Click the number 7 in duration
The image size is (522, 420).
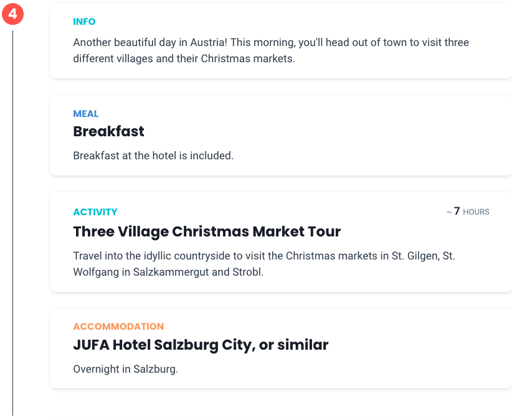click(457, 211)
